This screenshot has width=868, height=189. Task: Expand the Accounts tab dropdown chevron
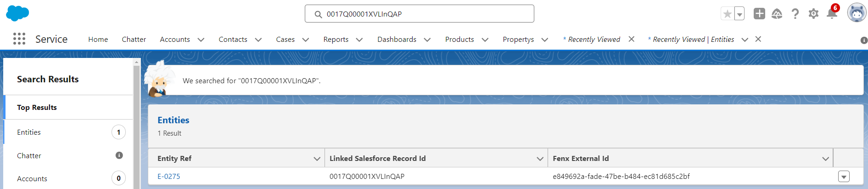201,40
